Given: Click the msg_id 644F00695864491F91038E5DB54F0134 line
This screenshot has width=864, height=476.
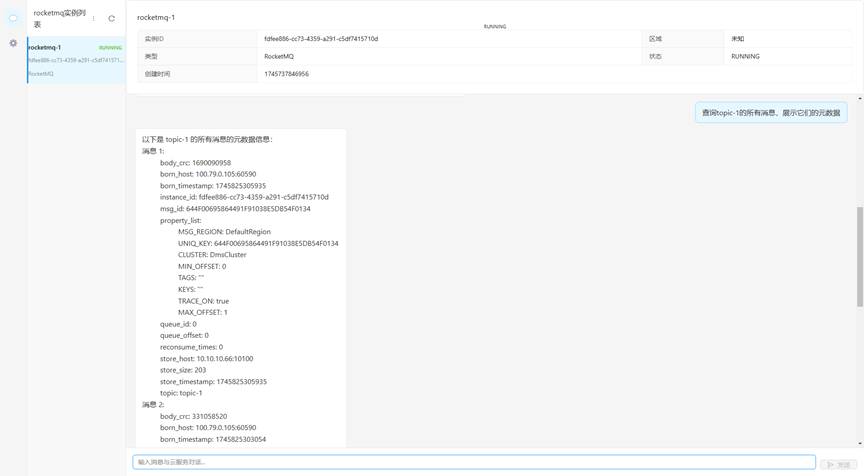Looking at the screenshot, I should coord(235,209).
